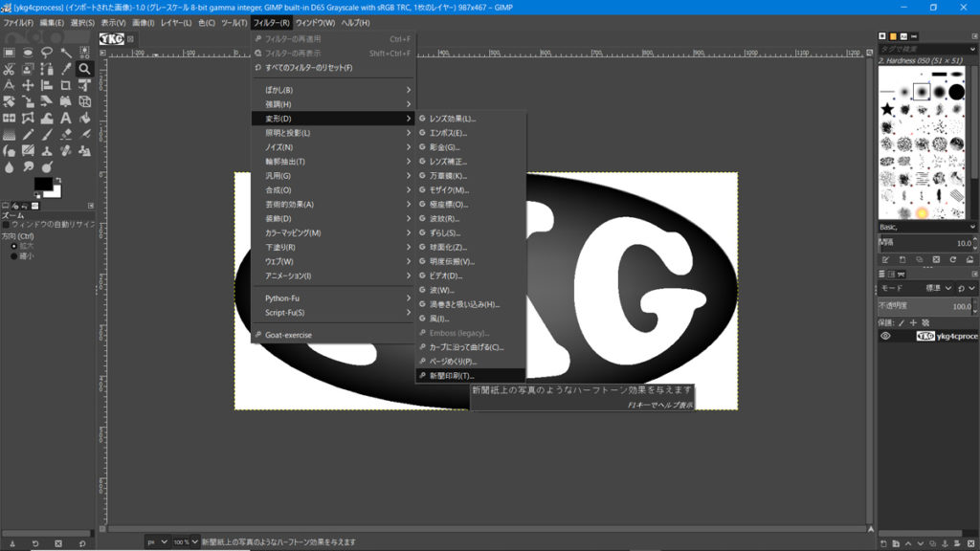980x551 pixels.
Task: Toggle lock position cross icon beside 保護
Action: click(x=913, y=323)
